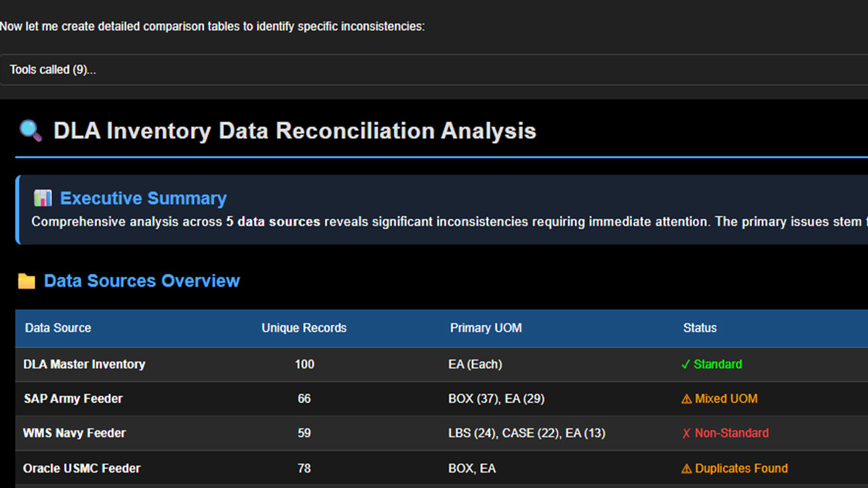Click the Status column header
Viewport: 868px width, 488px height.
pos(699,328)
